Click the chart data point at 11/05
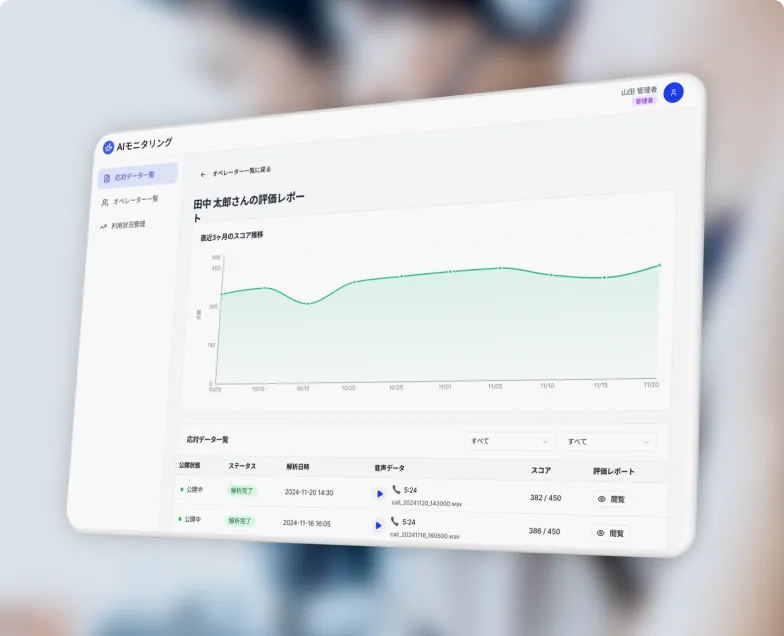Viewport: 784px width, 636px height. [x=500, y=268]
